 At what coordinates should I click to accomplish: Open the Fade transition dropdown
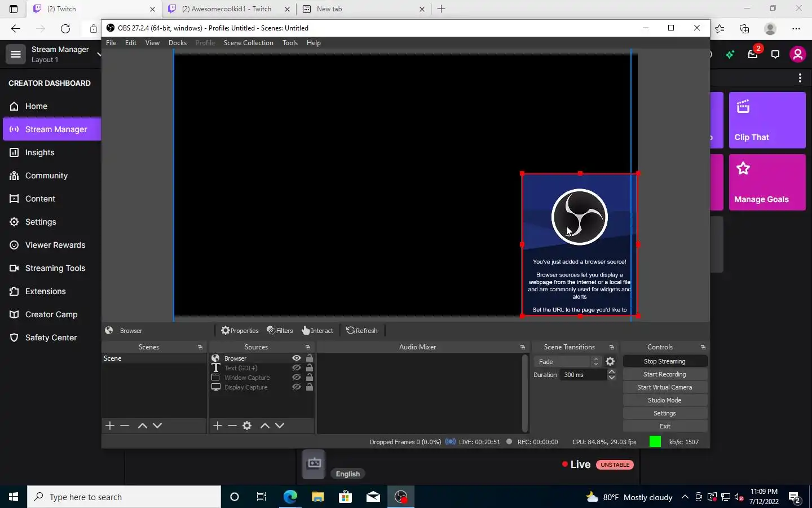click(x=567, y=361)
